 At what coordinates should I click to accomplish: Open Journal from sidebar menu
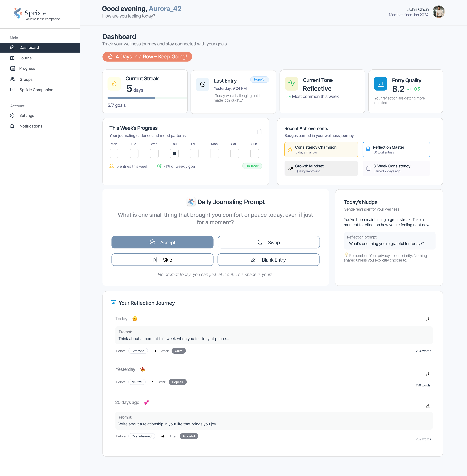[x=26, y=58]
